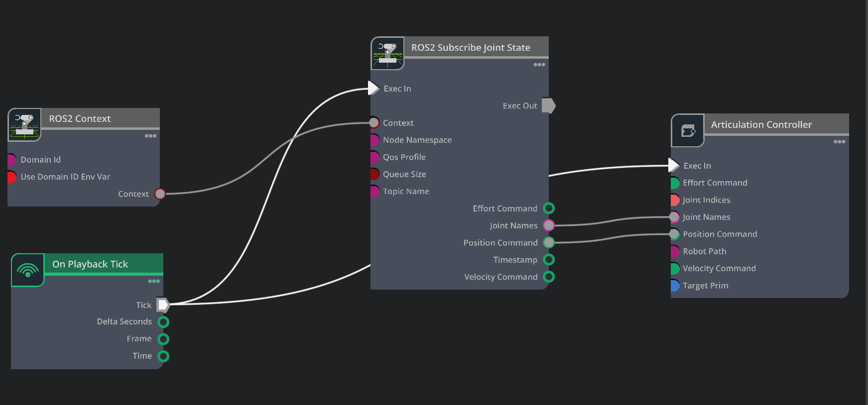Select the ROS2 Subscribe Joint State title bar
Screen dimensions: 868x405
click(x=476, y=47)
